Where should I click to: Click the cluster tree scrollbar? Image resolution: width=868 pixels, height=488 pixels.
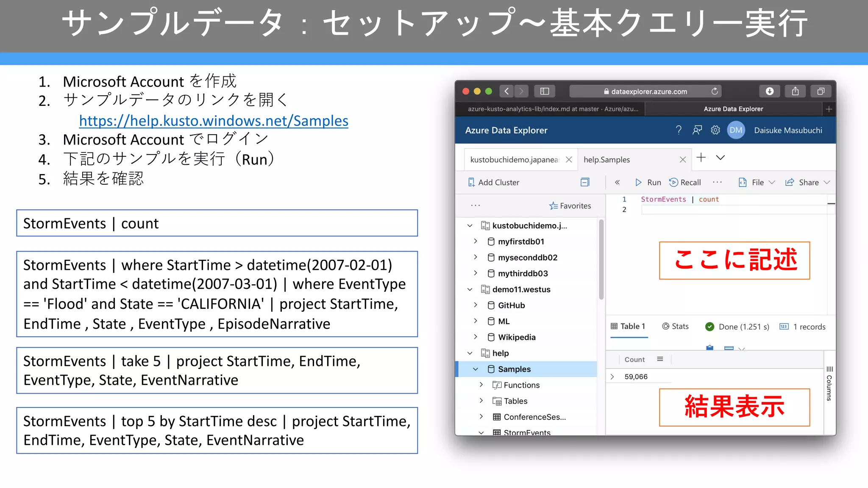[x=601, y=259]
